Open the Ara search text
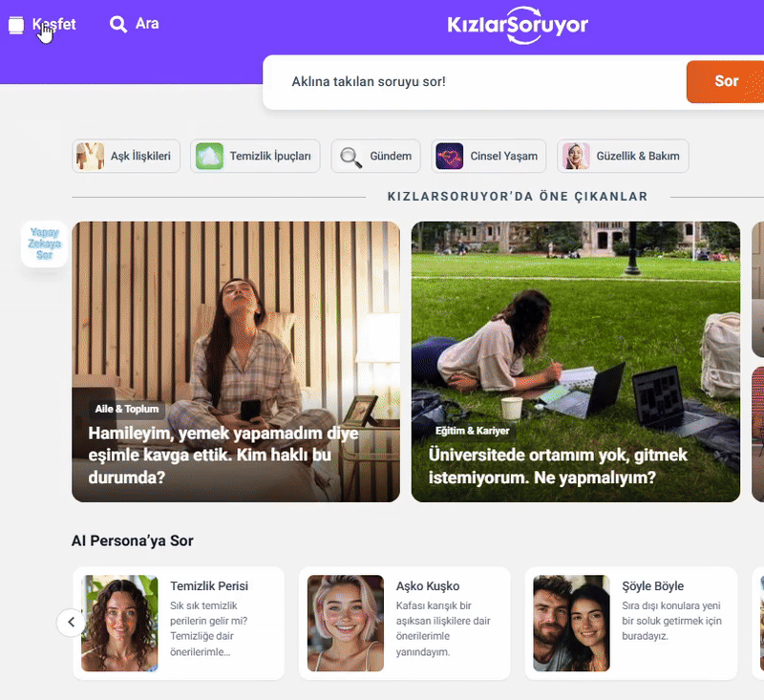764x700 pixels. pos(147,23)
